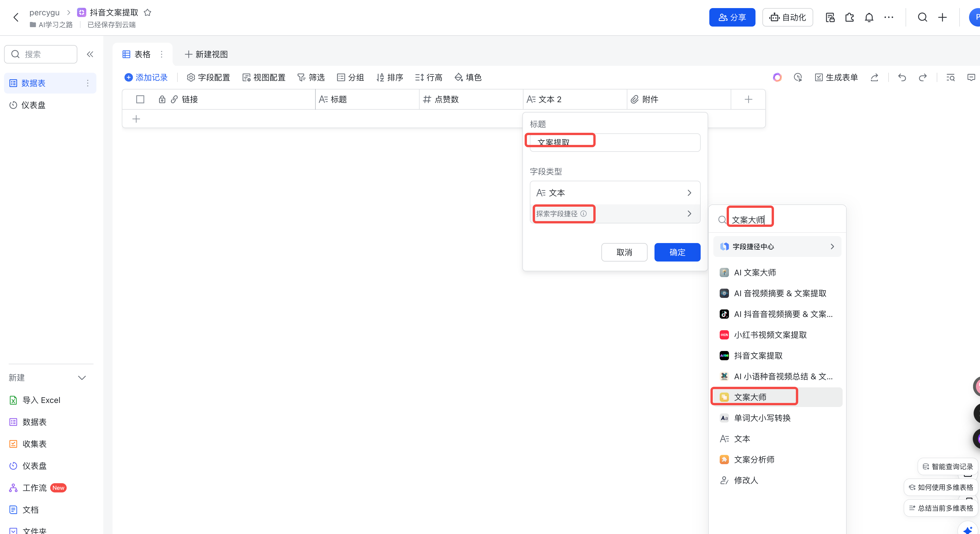The width and height of the screenshot is (980, 534).
Task: Open 视图配置 toolbar item
Action: (264, 78)
